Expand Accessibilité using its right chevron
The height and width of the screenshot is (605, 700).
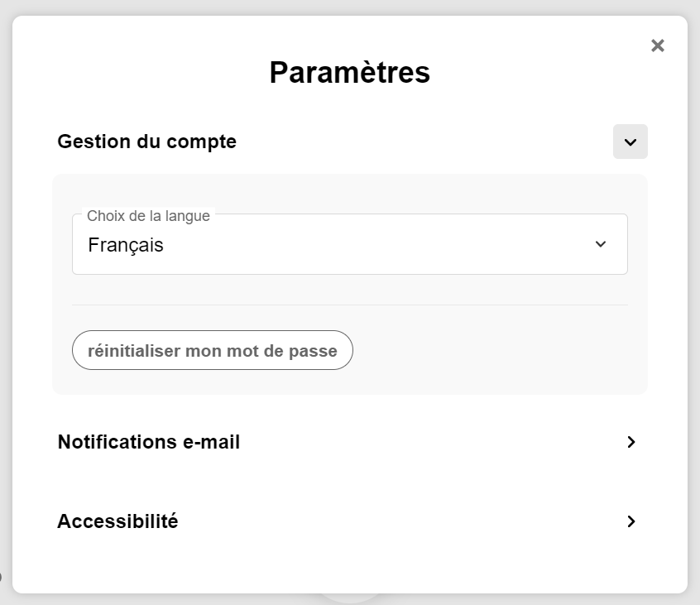coord(631,521)
